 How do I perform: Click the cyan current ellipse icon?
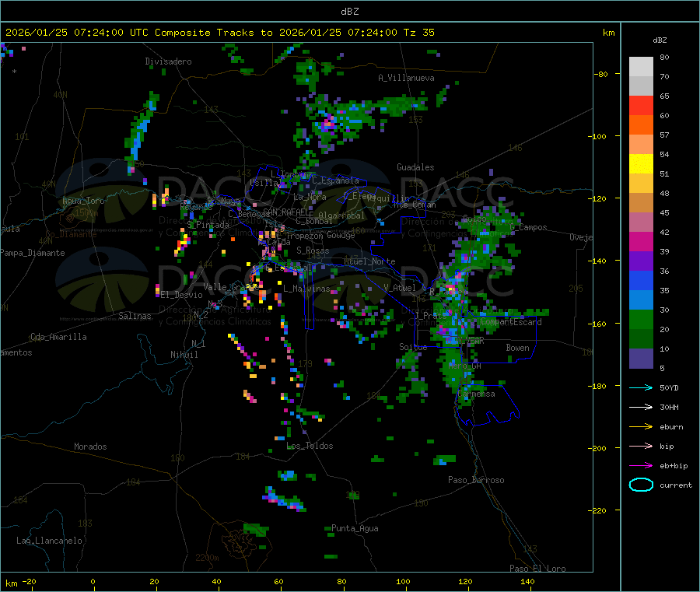click(641, 485)
